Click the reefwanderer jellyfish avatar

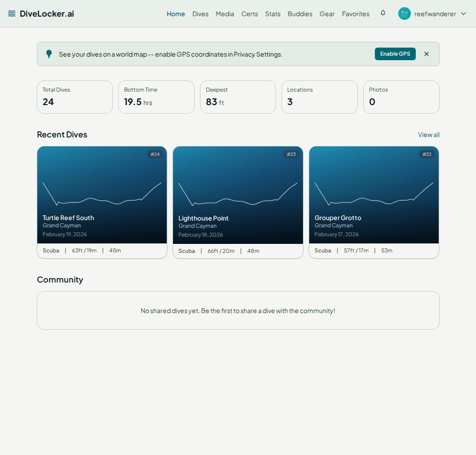click(405, 13)
